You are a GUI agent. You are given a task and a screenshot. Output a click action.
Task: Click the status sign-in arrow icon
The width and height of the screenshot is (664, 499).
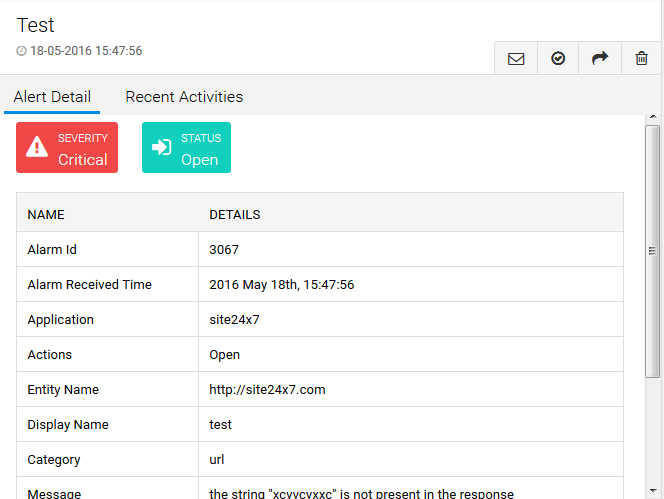(x=161, y=148)
